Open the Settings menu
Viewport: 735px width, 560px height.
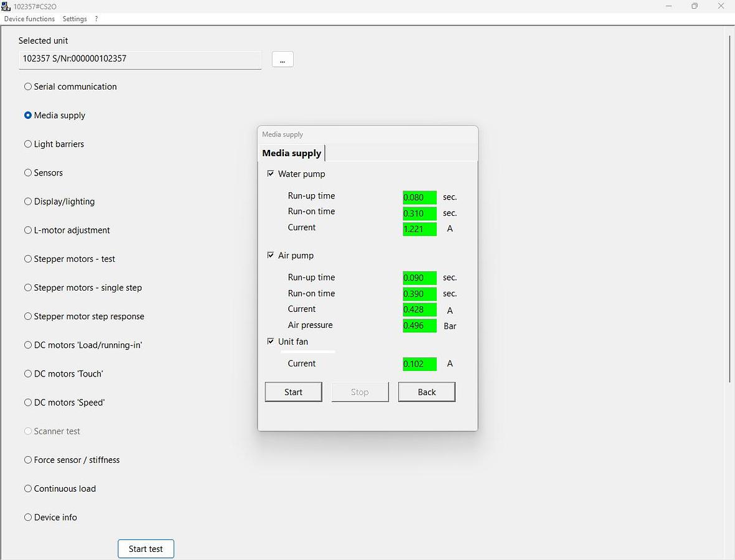(x=75, y=19)
